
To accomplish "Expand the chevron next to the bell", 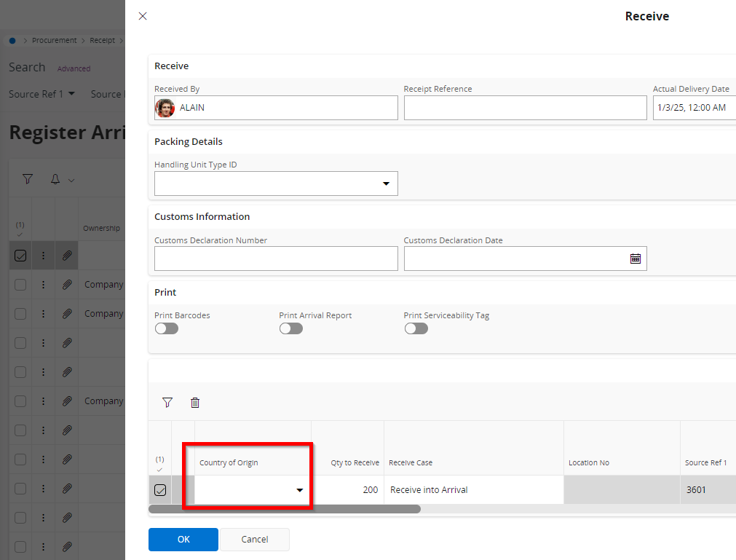I will [x=71, y=181].
